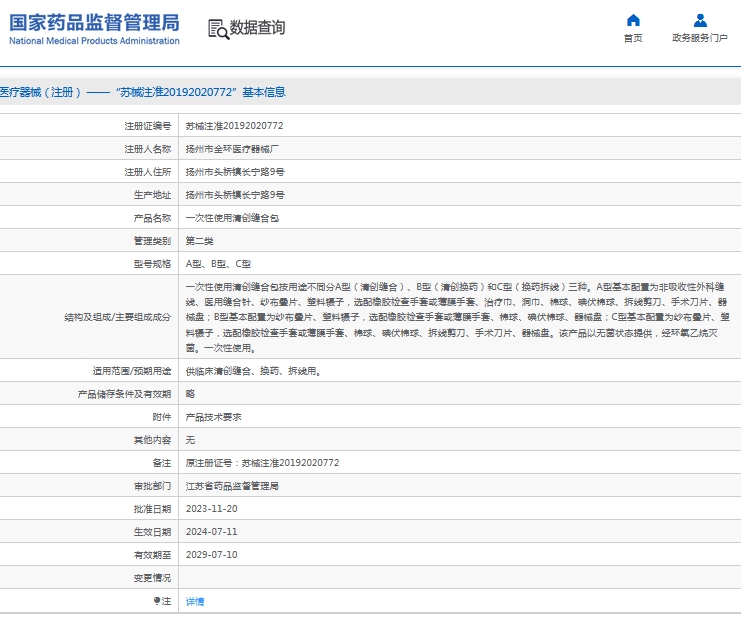Click effective date 2024-07-11
Viewport: 741px width, 620px height.
(211, 532)
